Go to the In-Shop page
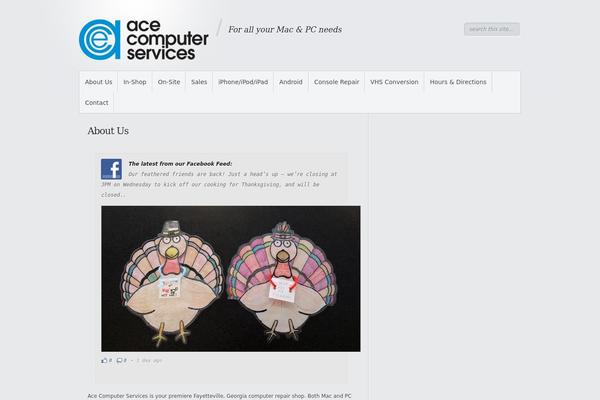600x400 pixels. pyautogui.click(x=135, y=82)
